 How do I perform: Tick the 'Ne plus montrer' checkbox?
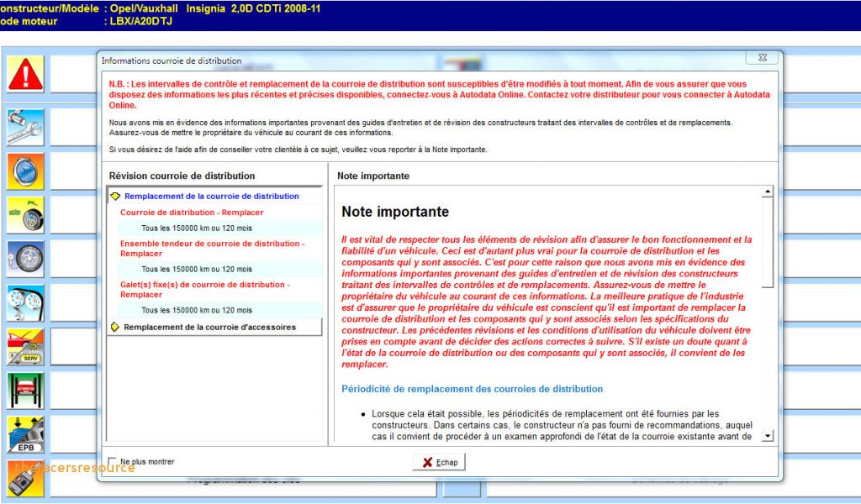coord(112,462)
